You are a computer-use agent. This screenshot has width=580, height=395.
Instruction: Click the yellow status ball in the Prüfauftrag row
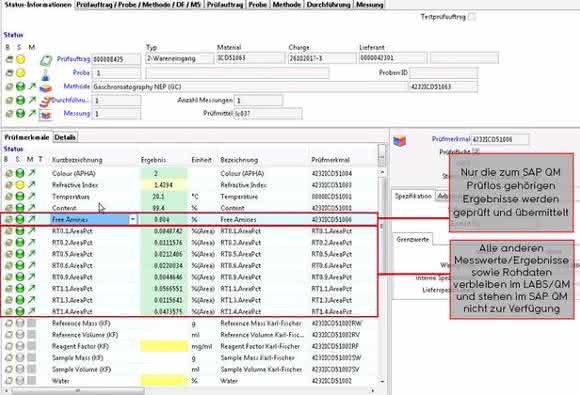point(20,59)
